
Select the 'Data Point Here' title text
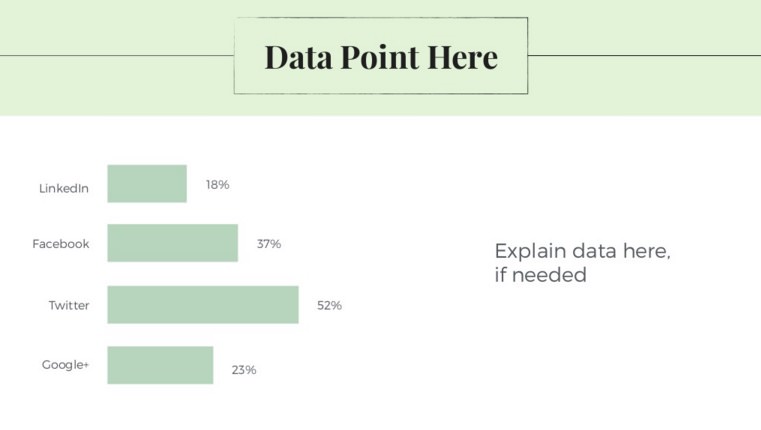(x=381, y=57)
